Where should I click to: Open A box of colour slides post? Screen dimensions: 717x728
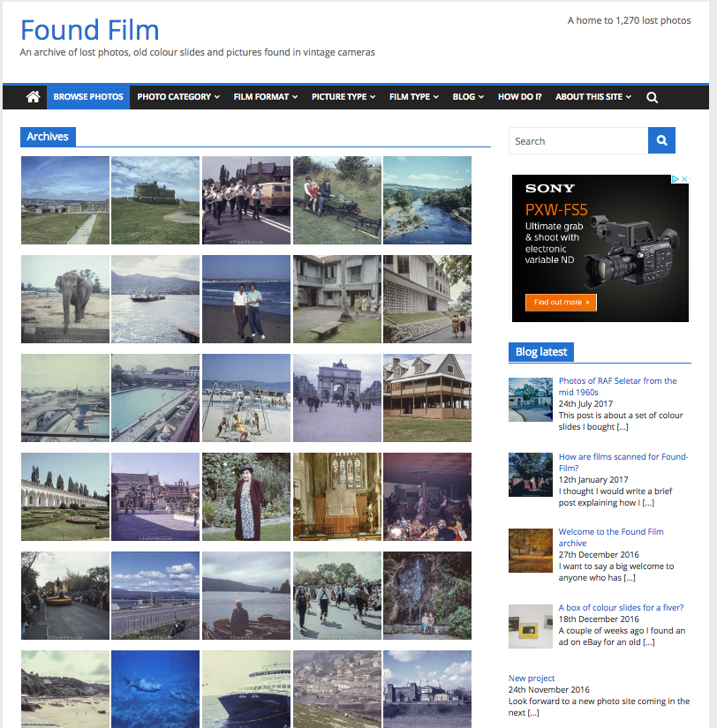(621, 608)
